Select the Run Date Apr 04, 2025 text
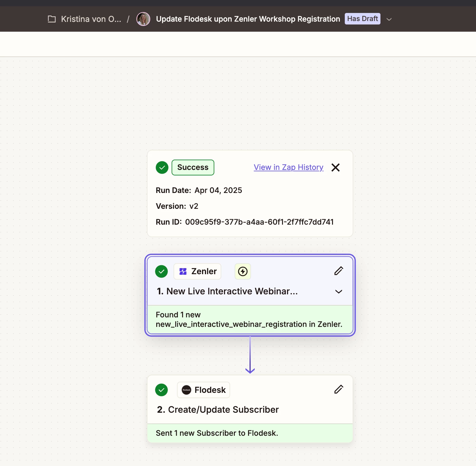The width and height of the screenshot is (476, 466). coord(199,190)
